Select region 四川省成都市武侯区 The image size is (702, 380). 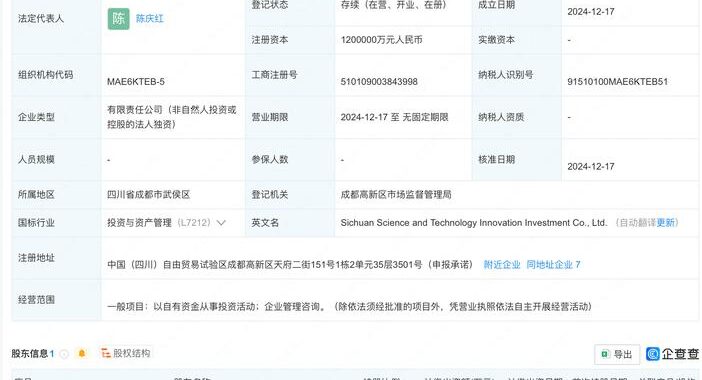(149, 194)
